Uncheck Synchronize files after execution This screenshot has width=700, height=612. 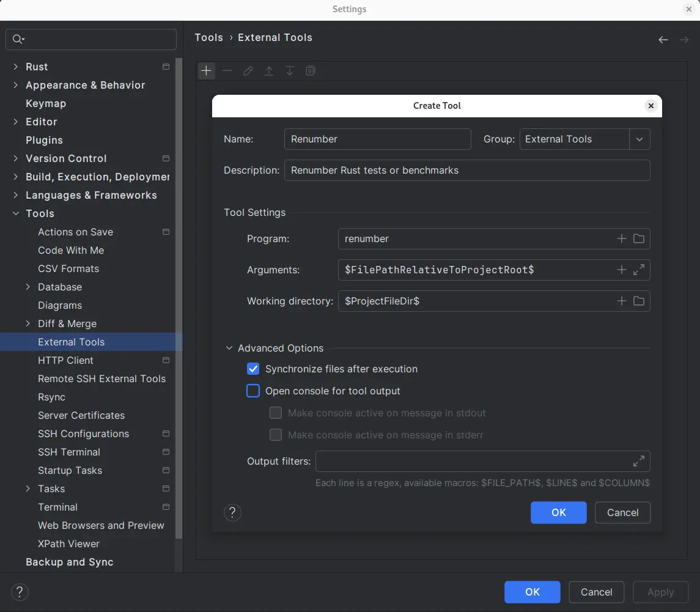pos(253,369)
